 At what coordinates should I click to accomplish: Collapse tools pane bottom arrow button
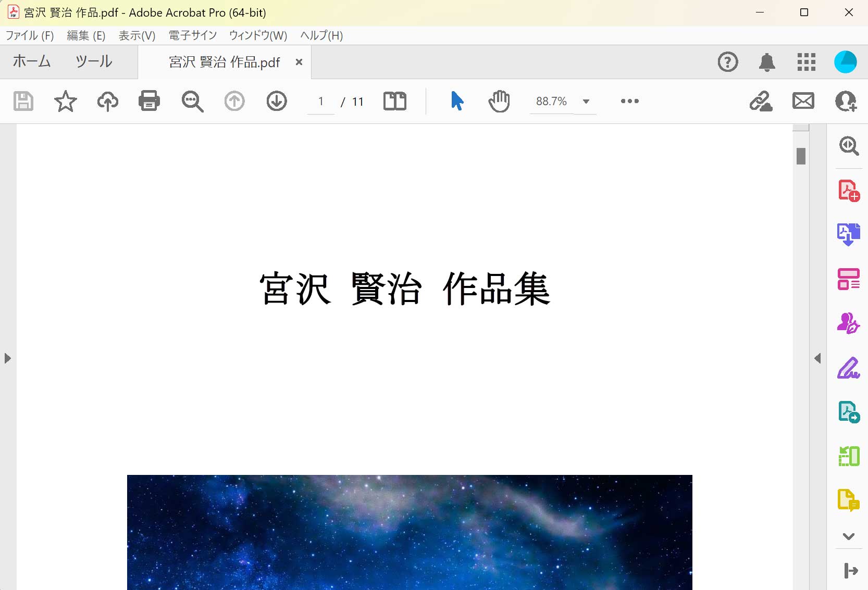851,571
